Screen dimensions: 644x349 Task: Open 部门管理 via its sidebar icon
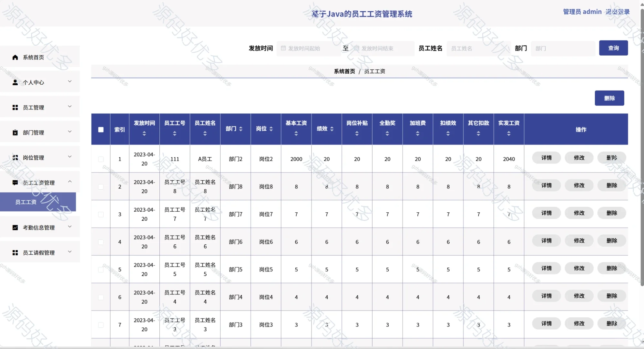(x=15, y=132)
